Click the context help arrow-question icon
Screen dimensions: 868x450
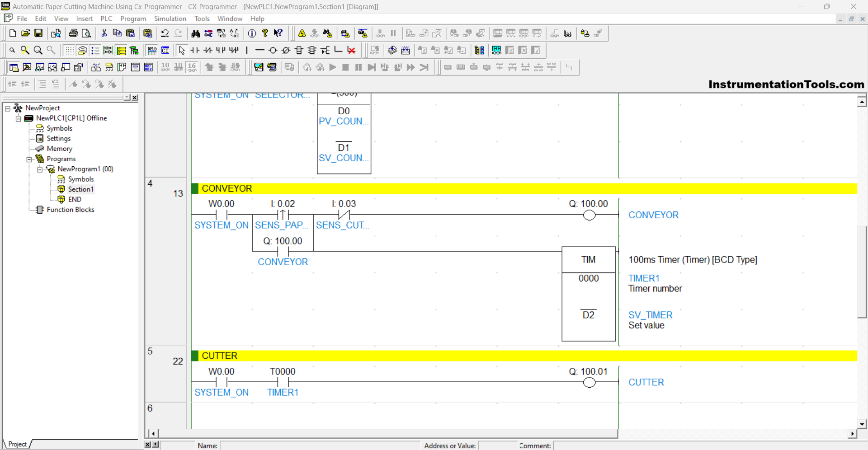[x=278, y=33]
